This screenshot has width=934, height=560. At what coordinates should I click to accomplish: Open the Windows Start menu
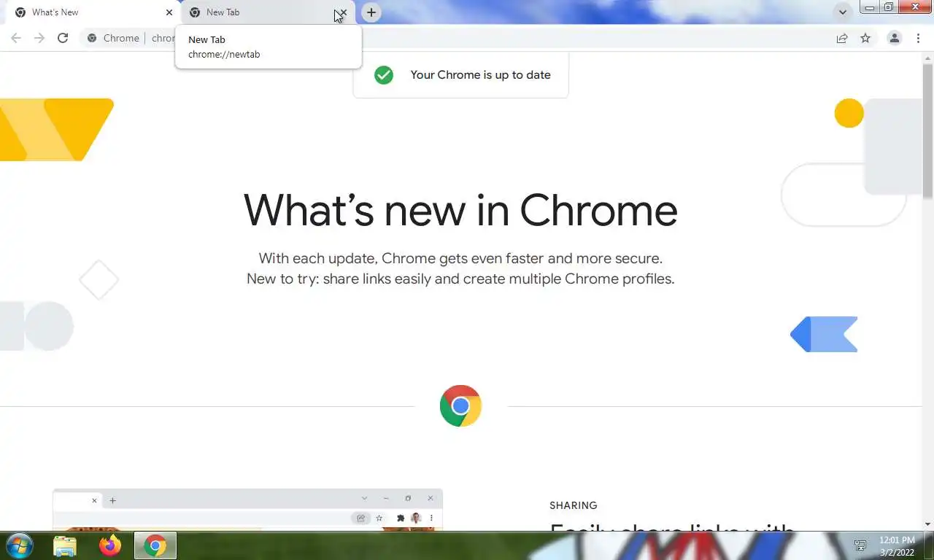click(x=19, y=545)
